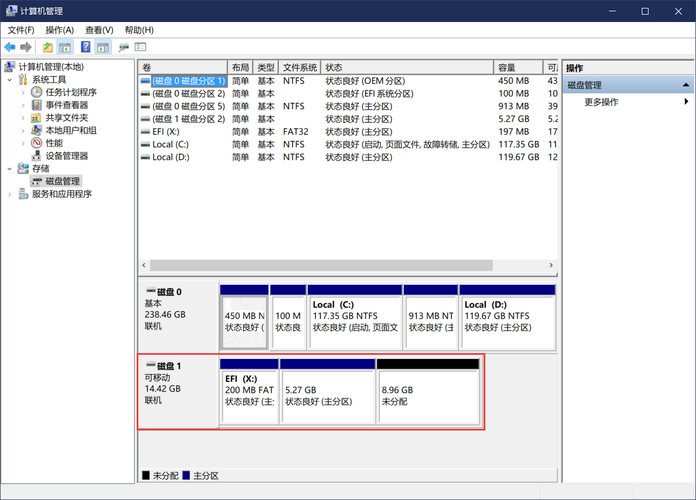Open the 文件(F) menu
Viewport: 696px width, 500px height.
(21, 30)
